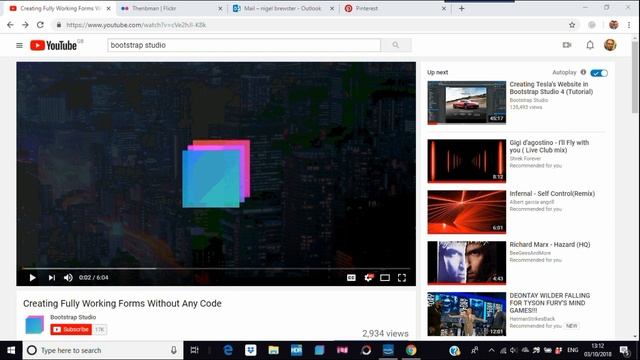Open the Windows Start menu
The height and width of the screenshot is (360, 640).
click(11, 350)
